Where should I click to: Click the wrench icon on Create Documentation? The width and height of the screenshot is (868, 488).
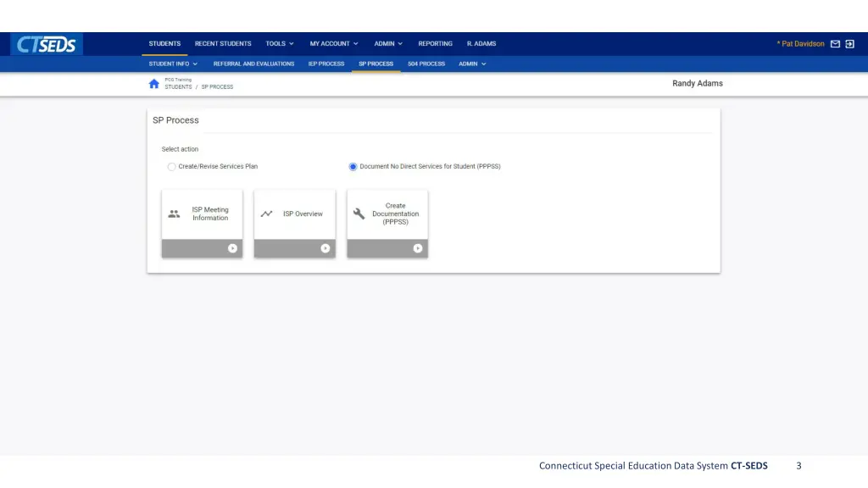pyautogui.click(x=359, y=214)
